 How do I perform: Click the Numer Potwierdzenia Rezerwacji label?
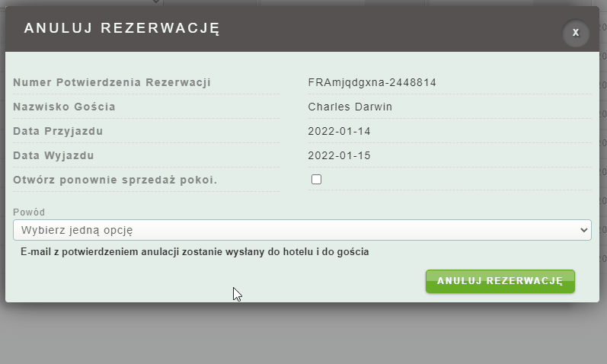[x=112, y=82]
